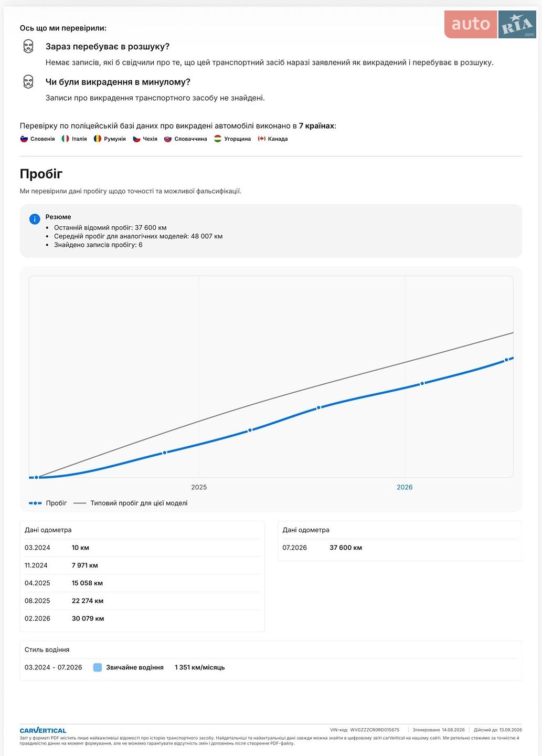Image resolution: width=542 pixels, height=756 pixels.
Task: Toggle the Пробіг legend item
Action: pos(48,503)
